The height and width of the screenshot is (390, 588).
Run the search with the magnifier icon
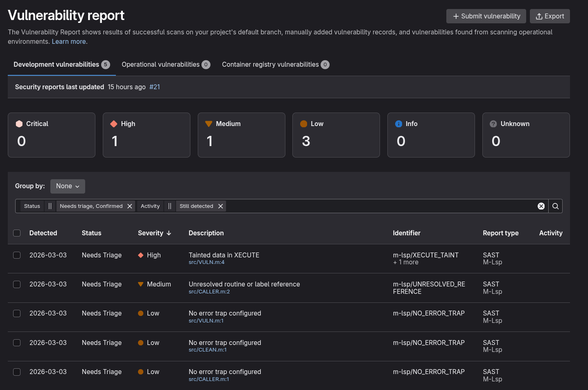pyautogui.click(x=555, y=206)
